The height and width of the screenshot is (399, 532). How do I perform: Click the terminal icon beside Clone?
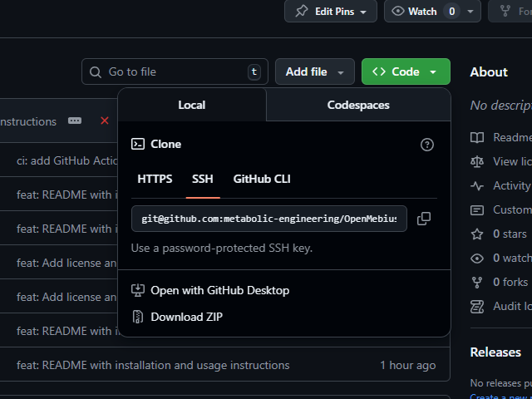tap(138, 144)
